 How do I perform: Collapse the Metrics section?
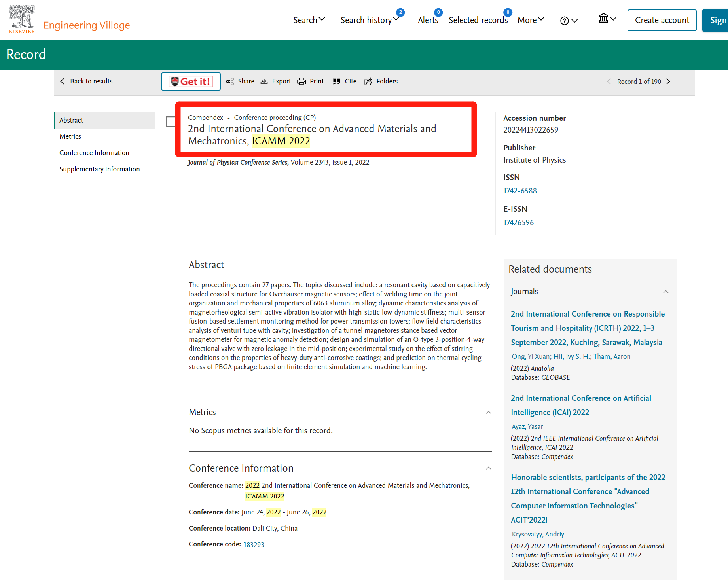pyautogui.click(x=489, y=412)
